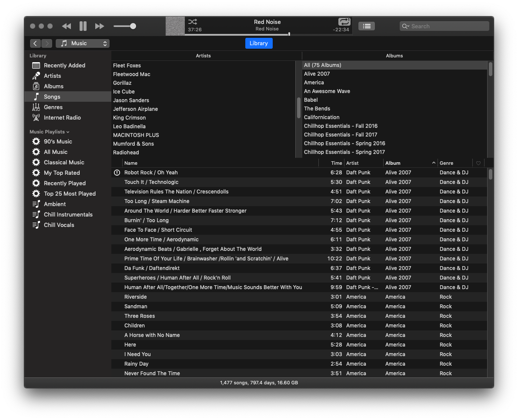Click the Artists list scrollbar
Viewport: 518px width, 420px height.
299,108
